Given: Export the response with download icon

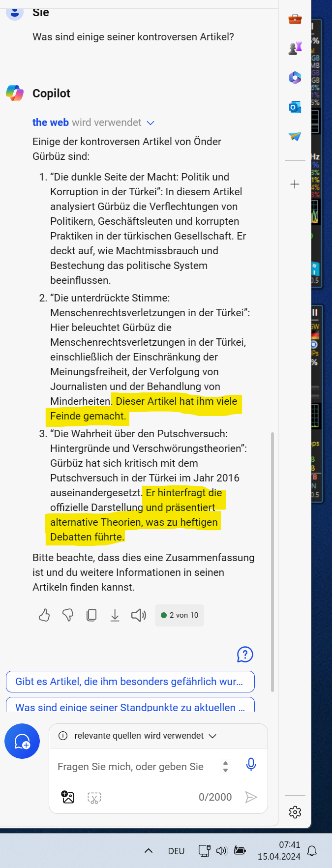Looking at the screenshot, I should 115,615.
